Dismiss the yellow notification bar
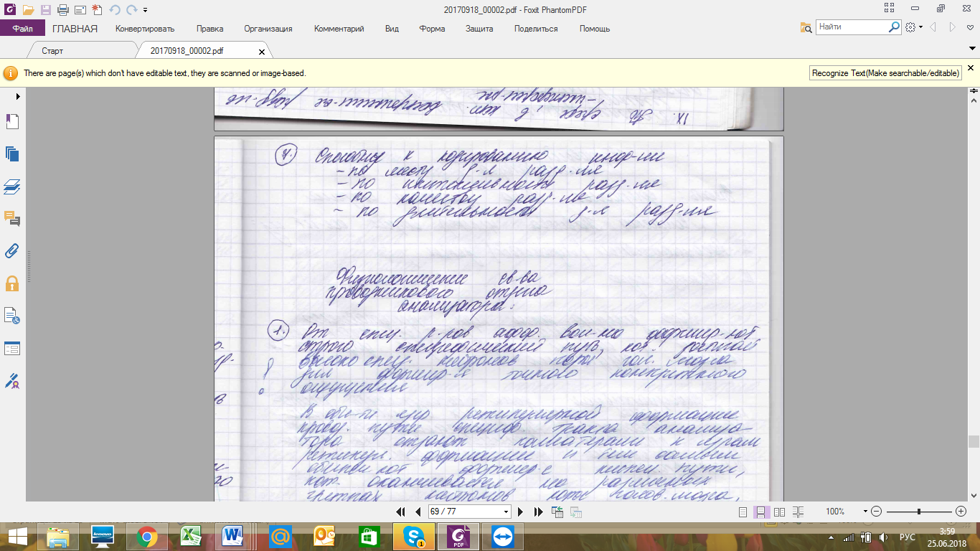This screenshot has height=551, width=980. pyautogui.click(x=971, y=67)
